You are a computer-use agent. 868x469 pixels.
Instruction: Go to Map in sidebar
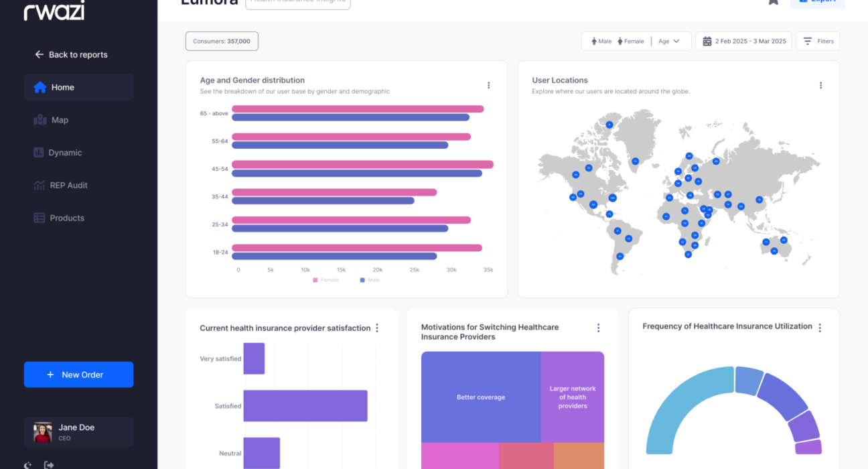tap(60, 120)
